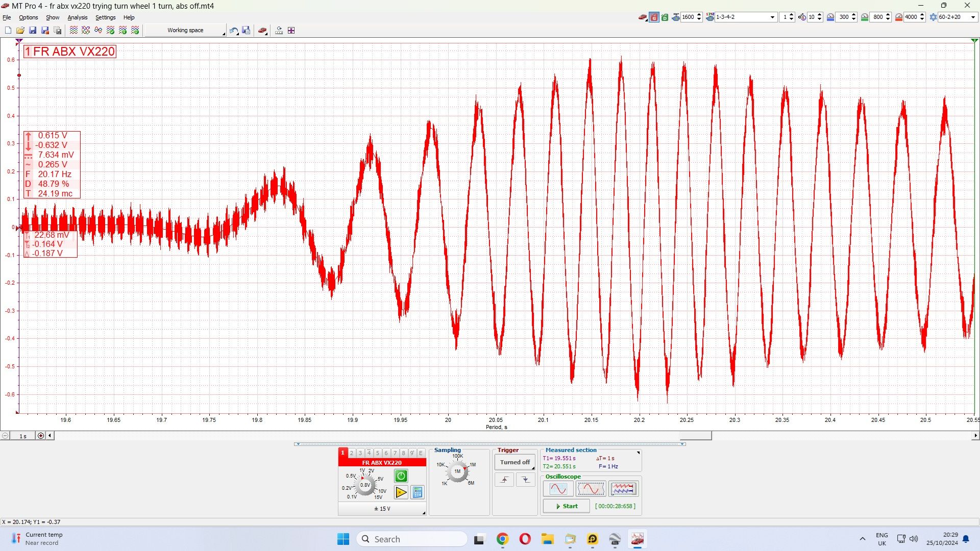
Task: Click the horizontal timeline scrollbar thumb
Action: 695,436
